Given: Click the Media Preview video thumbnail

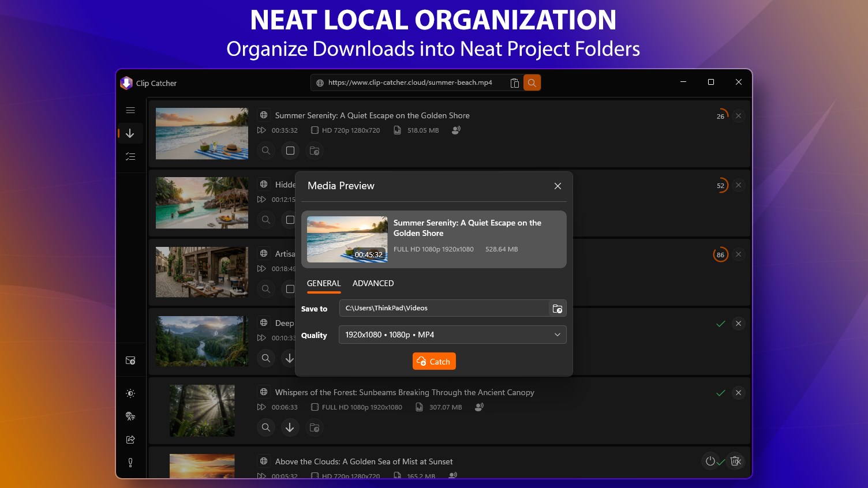Looking at the screenshot, I should [x=347, y=239].
